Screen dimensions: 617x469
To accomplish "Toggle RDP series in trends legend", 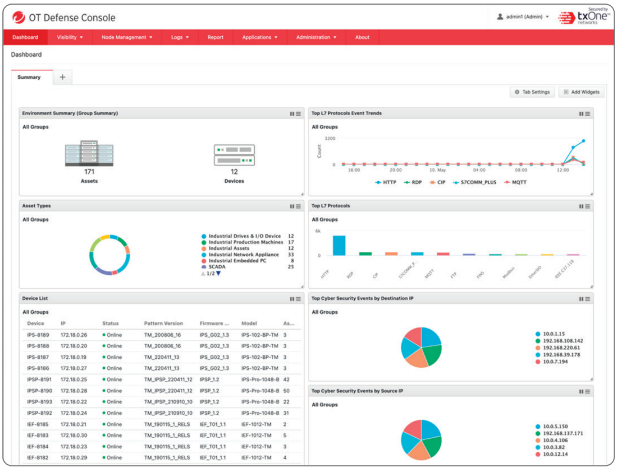I will [413, 182].
